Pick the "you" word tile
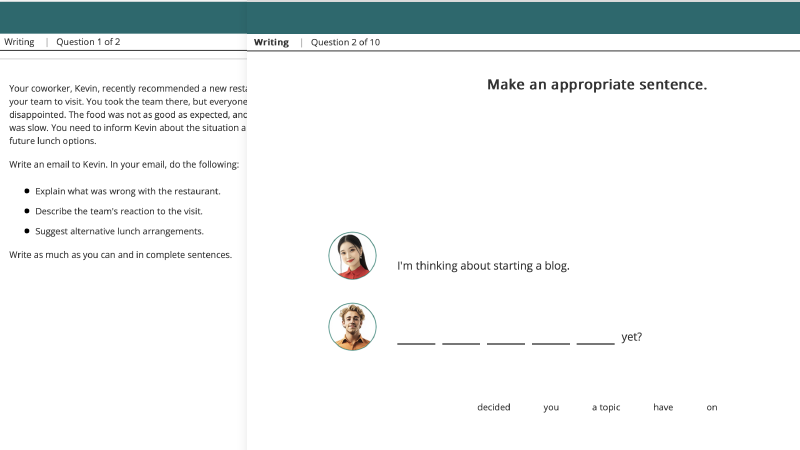 coord(551,407)
